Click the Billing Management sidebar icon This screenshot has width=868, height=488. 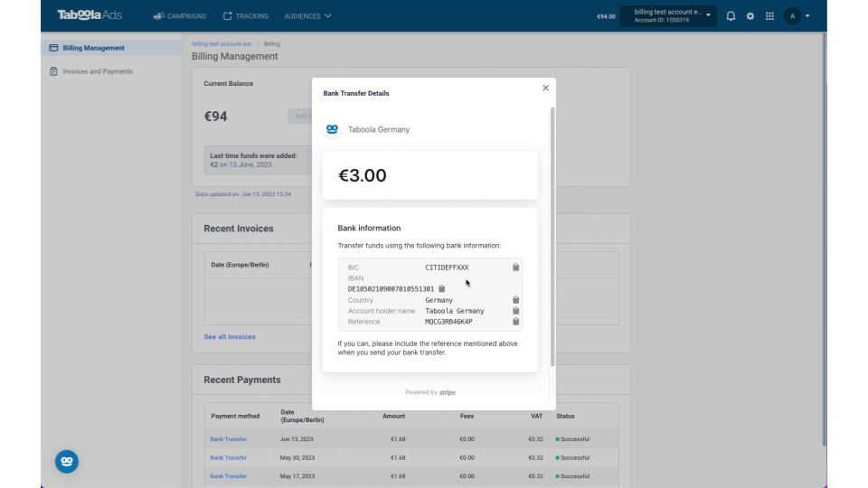pyautogui.click(x=53, y=48)
